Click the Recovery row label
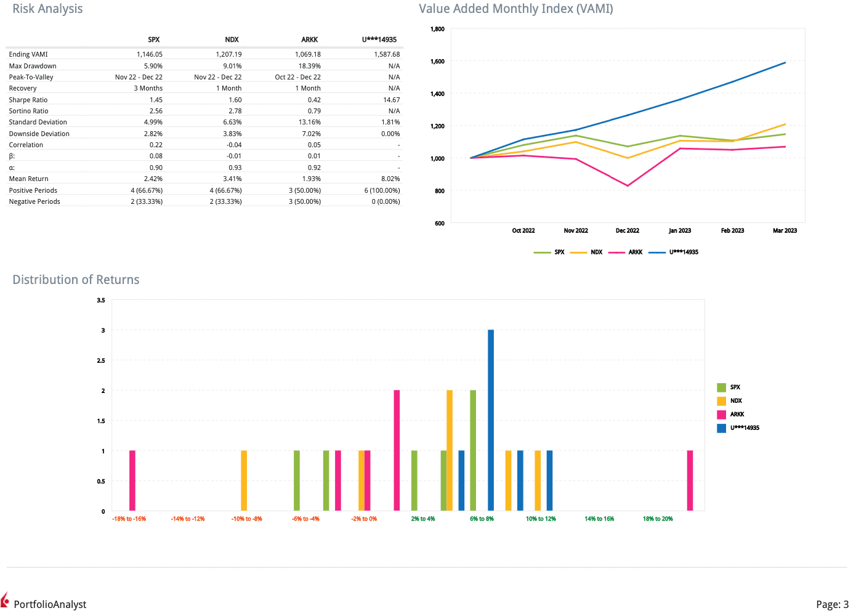This screenshot has height=616, width=856. pos(23,88)
